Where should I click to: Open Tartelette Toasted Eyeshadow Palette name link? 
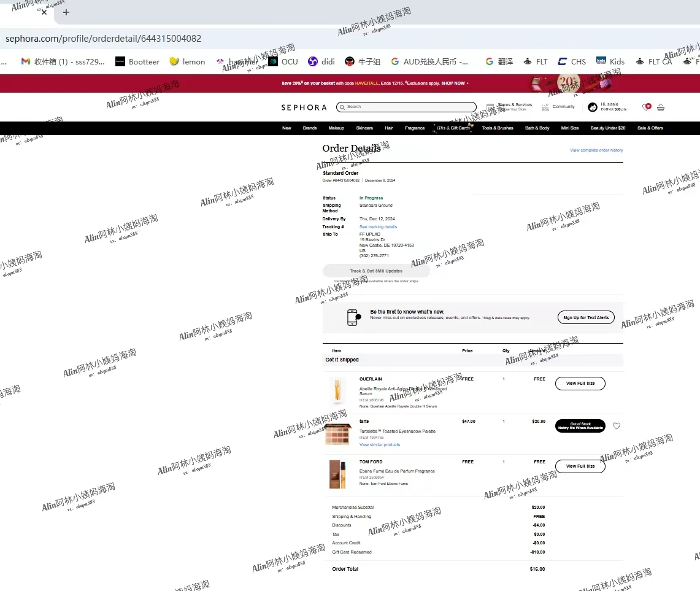[x=398, y=431]
